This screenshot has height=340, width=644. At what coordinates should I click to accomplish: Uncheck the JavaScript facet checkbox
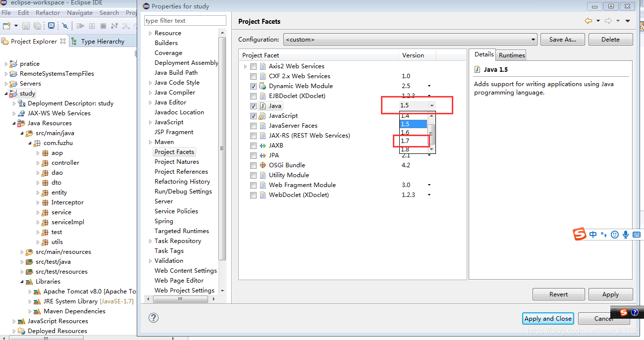click(254, 116)
